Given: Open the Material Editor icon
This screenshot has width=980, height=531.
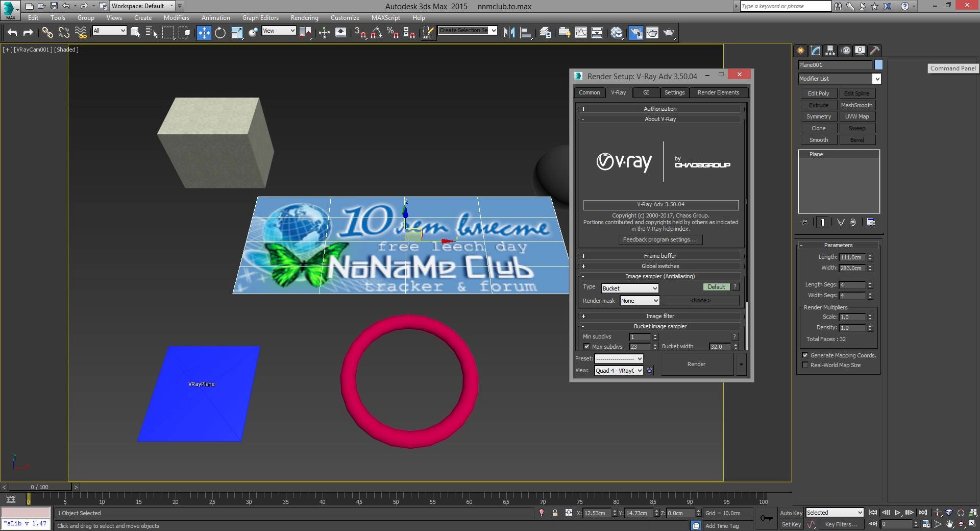Looking at the screenshot, I should point(617,33).
